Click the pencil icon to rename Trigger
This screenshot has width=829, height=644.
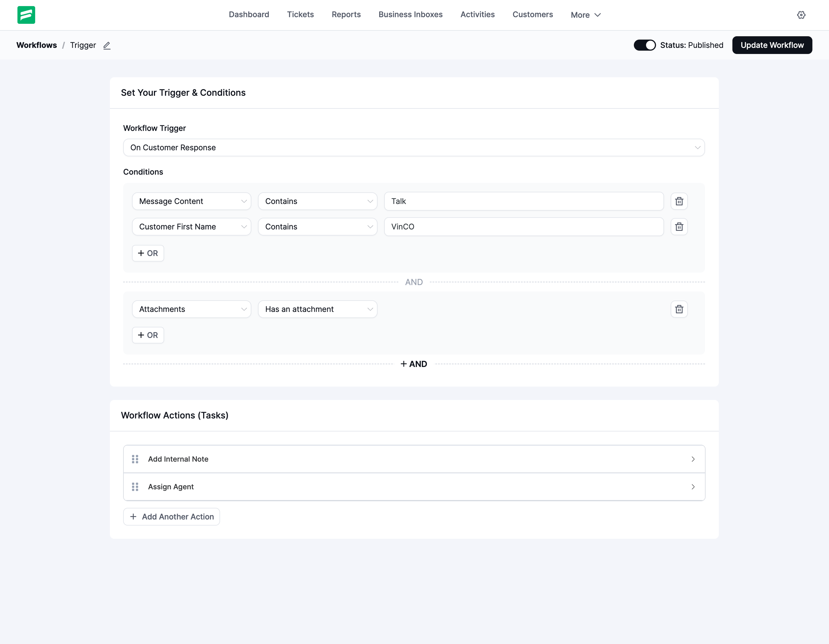[107, 46]
